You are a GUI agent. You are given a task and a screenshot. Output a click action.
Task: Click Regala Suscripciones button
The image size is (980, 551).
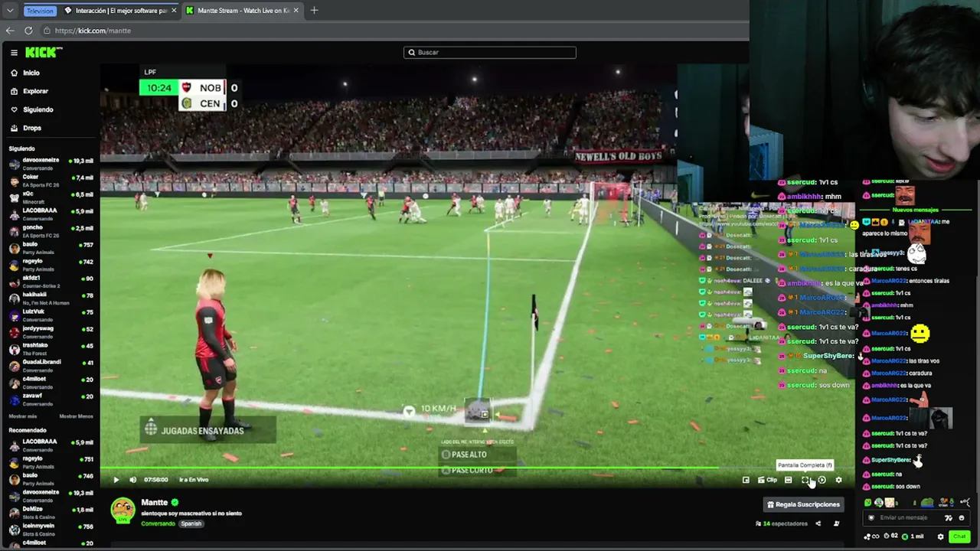coord(803,504)
